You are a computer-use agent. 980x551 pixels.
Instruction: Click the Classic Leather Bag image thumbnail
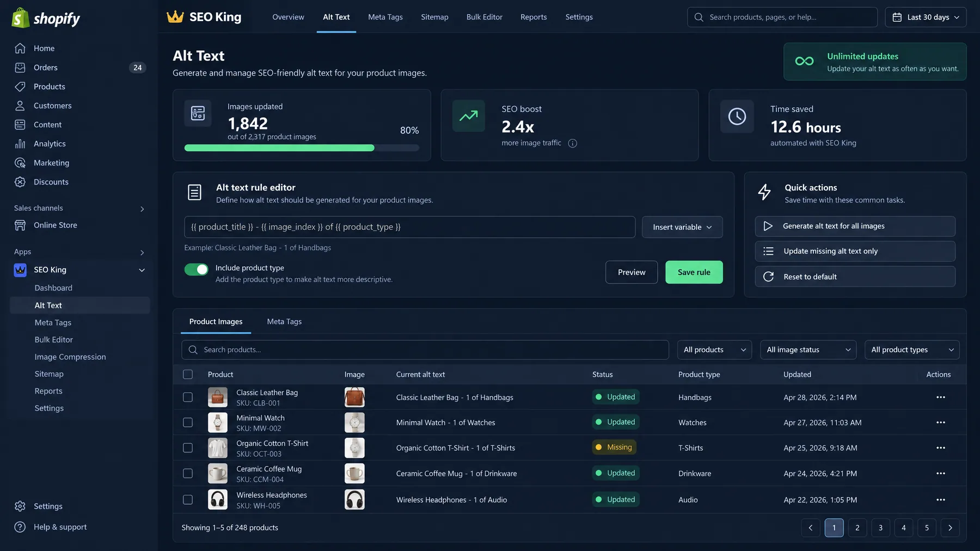[354, 397]
